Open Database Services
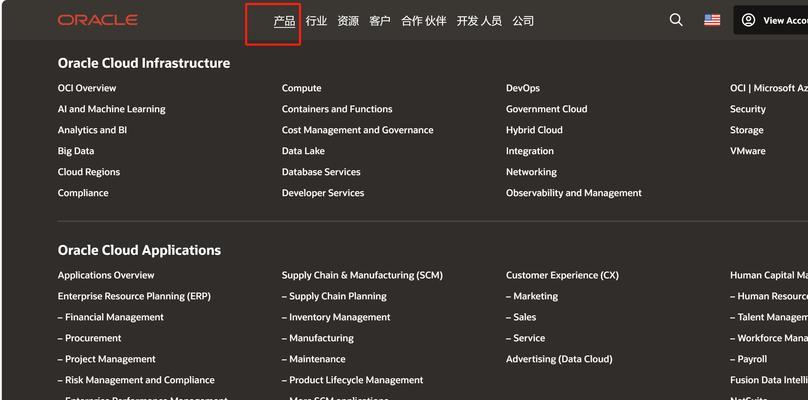The image size is (808, 400). coord(321,172)
